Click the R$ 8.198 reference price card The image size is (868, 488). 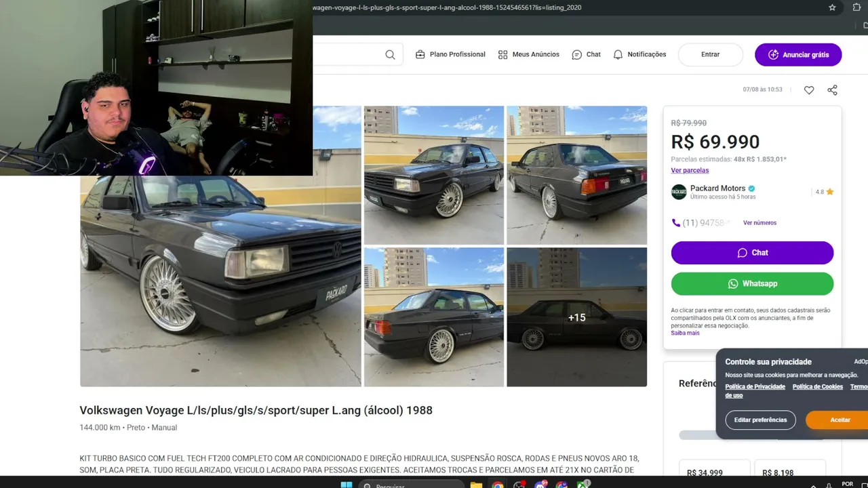pyautogui.click(x=790, y=468)
